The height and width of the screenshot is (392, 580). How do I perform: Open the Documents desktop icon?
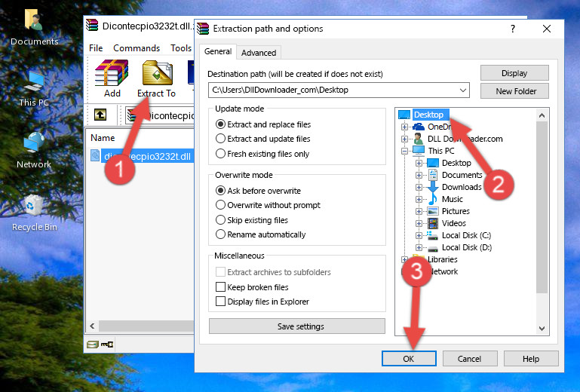34,26
